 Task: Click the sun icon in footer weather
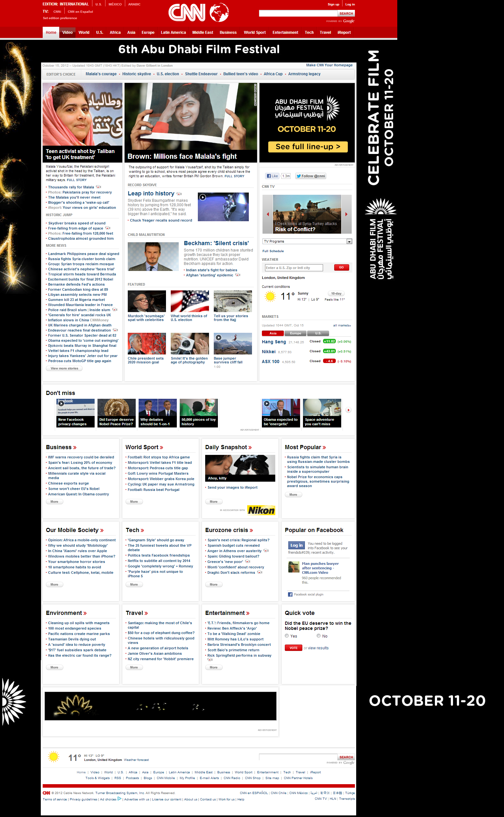[x=53, y=757]
